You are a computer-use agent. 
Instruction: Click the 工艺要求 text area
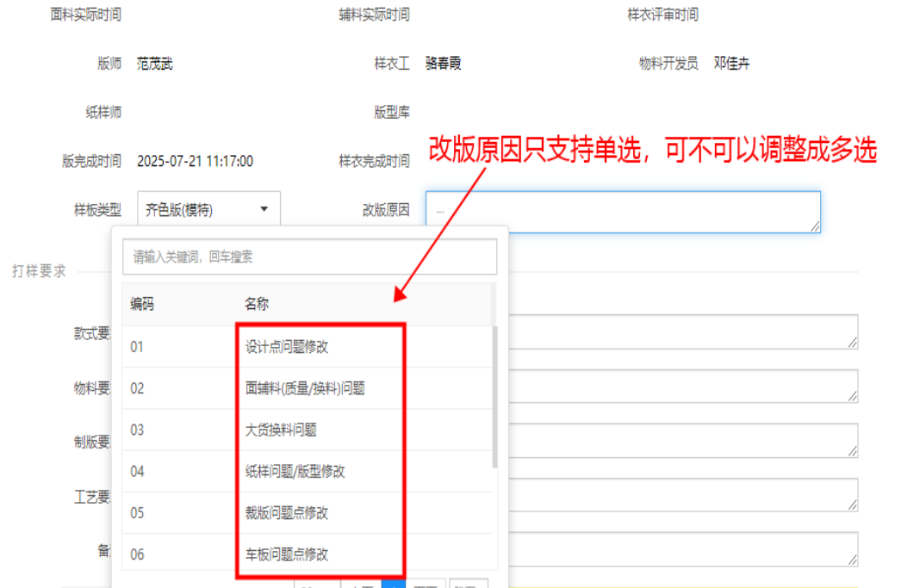pyautogui.click(x=682, y=494)
